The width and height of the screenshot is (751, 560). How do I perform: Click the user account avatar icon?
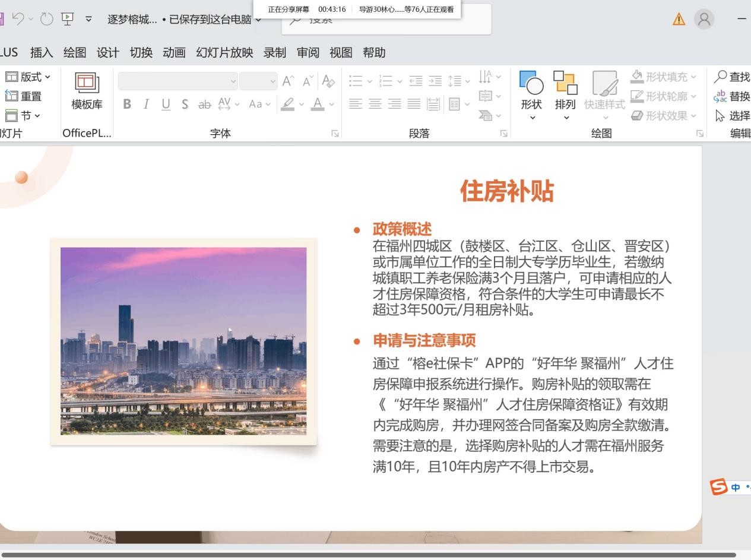(x=704, y=20)
